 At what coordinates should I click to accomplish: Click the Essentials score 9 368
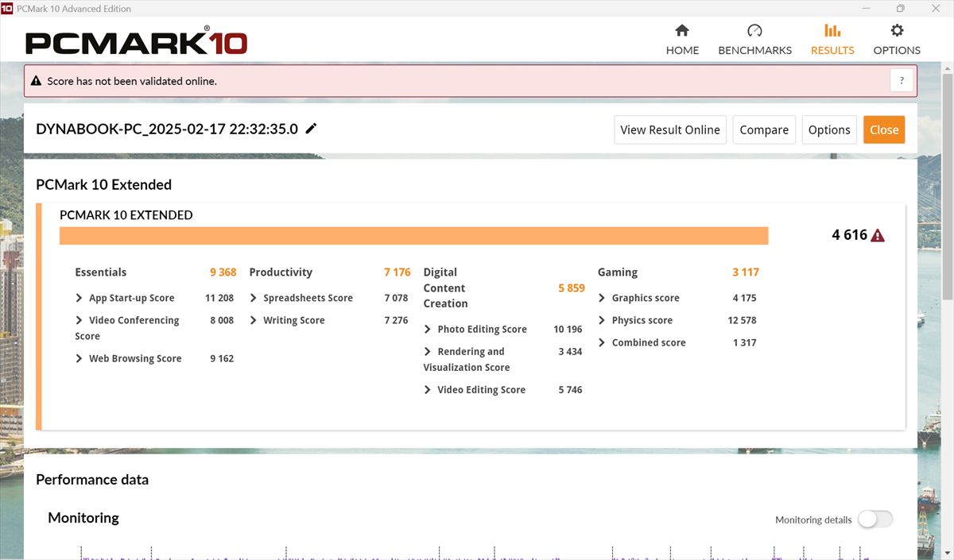pyautogui.click(x=223, y=272)
